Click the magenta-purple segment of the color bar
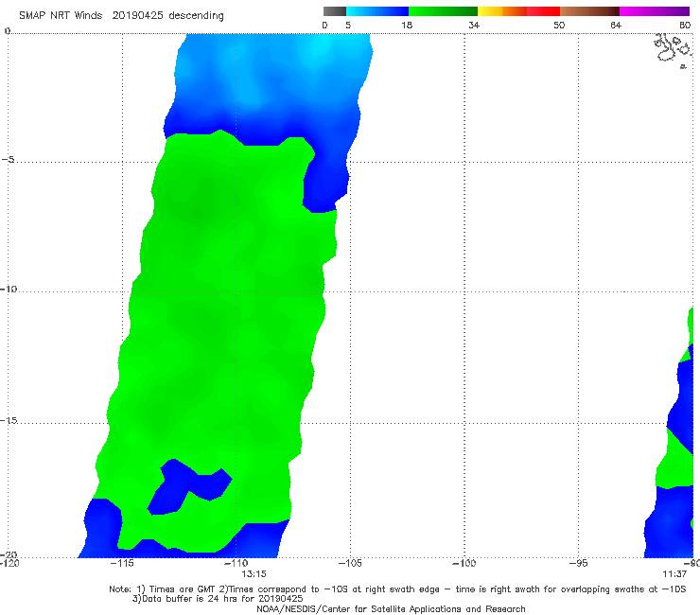The image size is (700, 615). click(x=655, y=11)
